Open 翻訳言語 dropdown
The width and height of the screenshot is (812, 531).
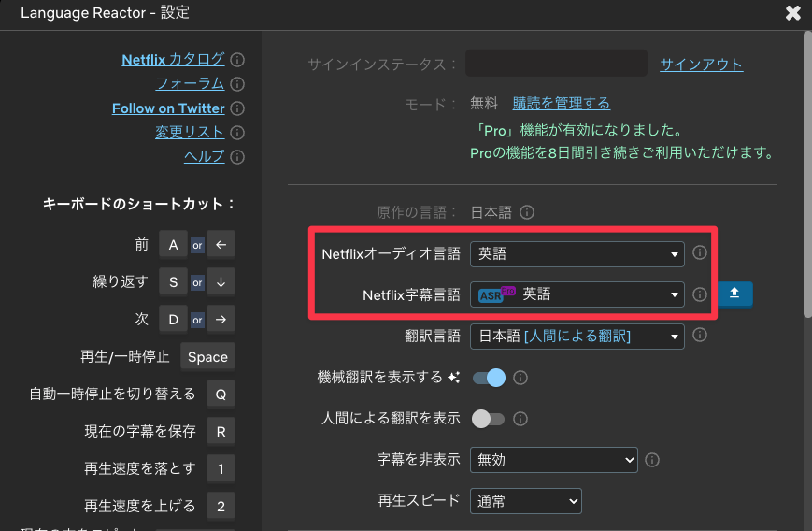577,337
